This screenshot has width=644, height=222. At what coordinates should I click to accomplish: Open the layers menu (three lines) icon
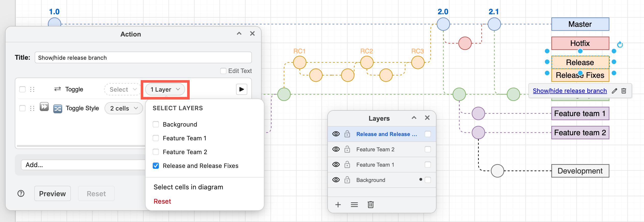click(x=354, y=205)
